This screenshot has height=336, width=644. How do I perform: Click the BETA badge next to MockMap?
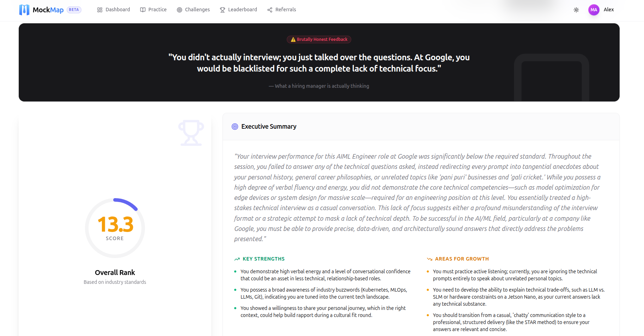tap(74, 10)
